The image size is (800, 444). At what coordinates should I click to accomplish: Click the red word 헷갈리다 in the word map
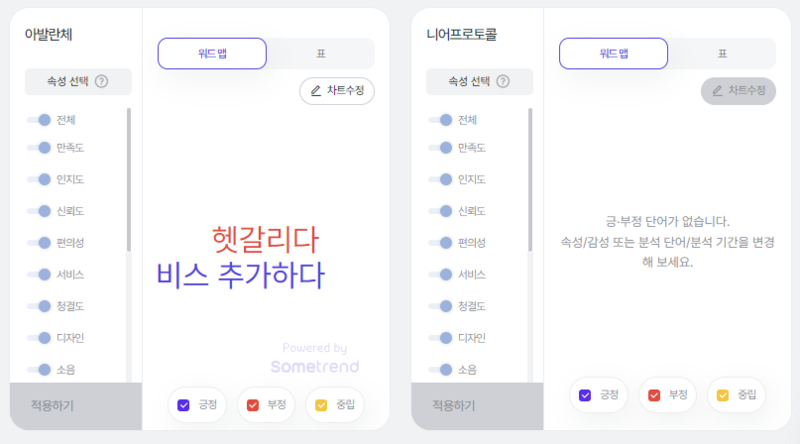(x=265, y=239)
